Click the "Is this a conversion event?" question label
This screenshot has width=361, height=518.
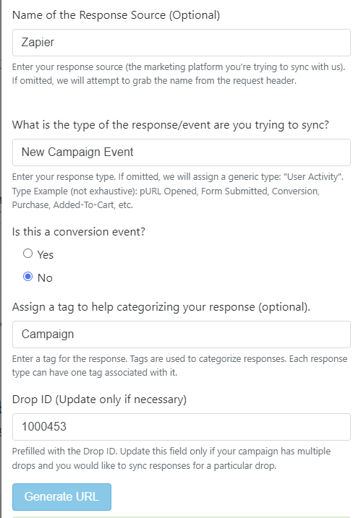tap(79, 232)
